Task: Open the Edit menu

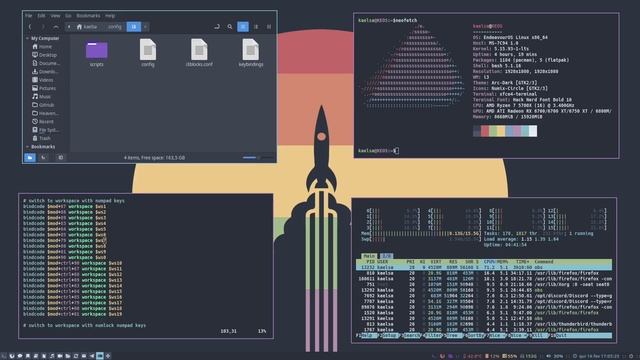Action: [41, 16]
